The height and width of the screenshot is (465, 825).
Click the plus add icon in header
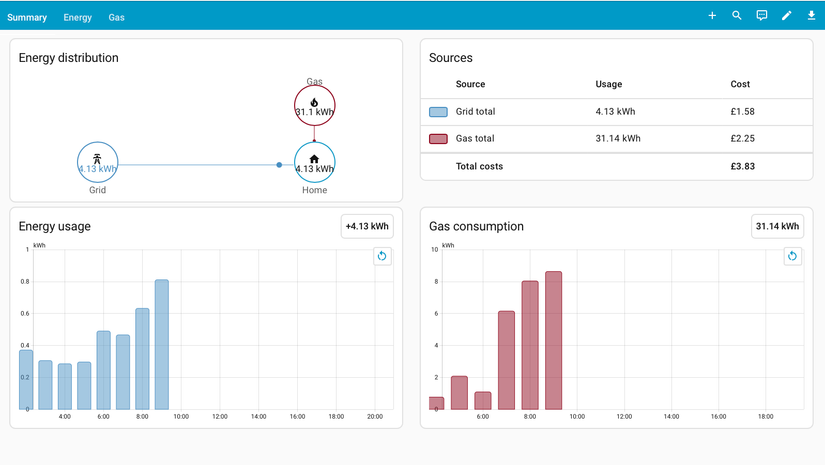[x=712, y=16]
